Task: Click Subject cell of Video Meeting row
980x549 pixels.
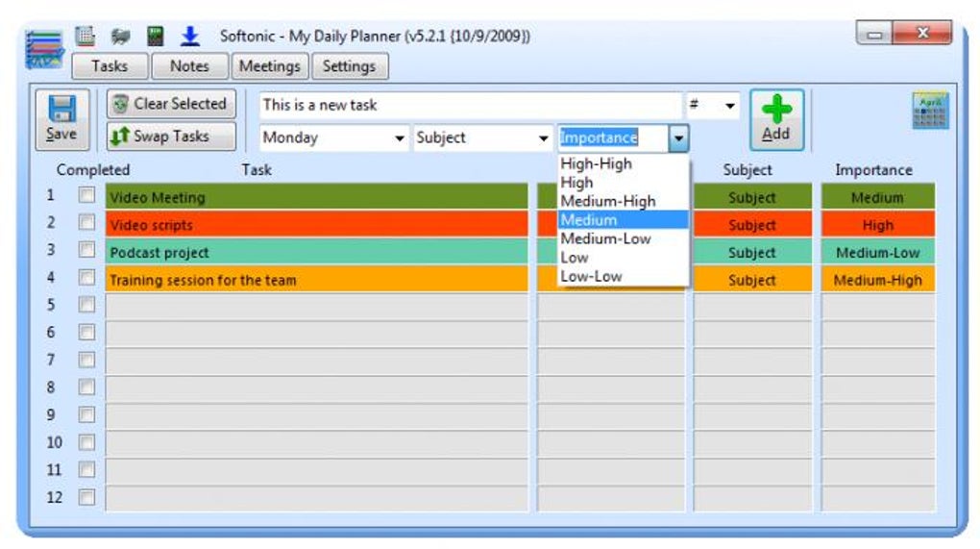Action: (x=752, y=197)
